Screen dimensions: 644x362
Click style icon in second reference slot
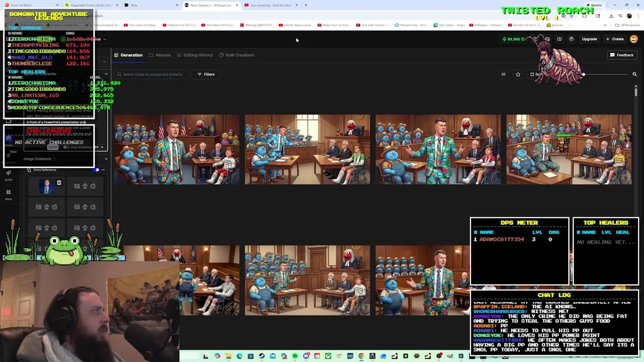[x=93, y=186]
